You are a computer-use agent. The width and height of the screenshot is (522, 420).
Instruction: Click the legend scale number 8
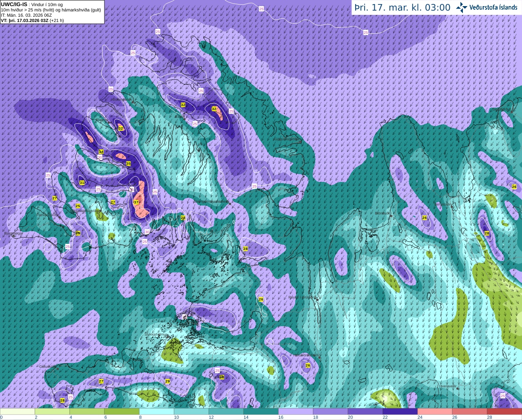[140, 417]
